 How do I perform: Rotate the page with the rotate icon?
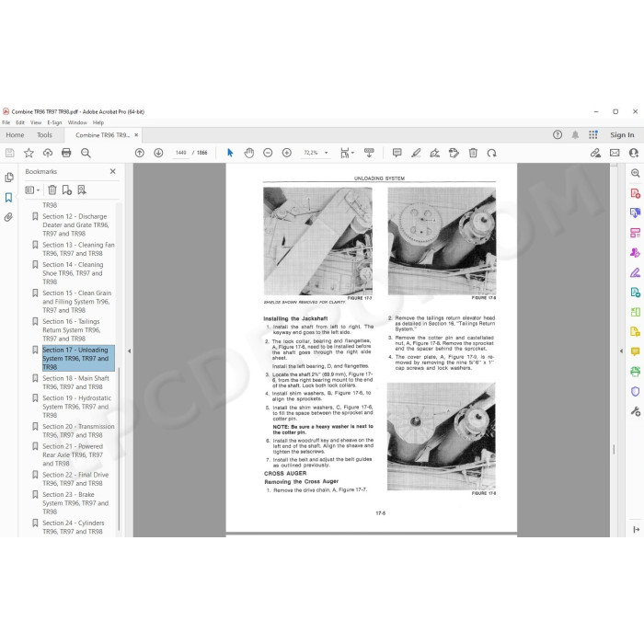coord(491,154)
